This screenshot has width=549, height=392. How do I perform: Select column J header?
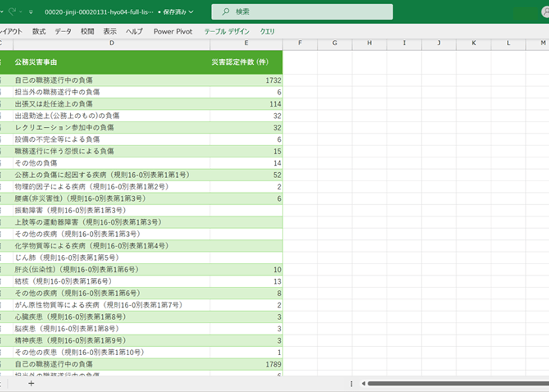coord(439,43)
